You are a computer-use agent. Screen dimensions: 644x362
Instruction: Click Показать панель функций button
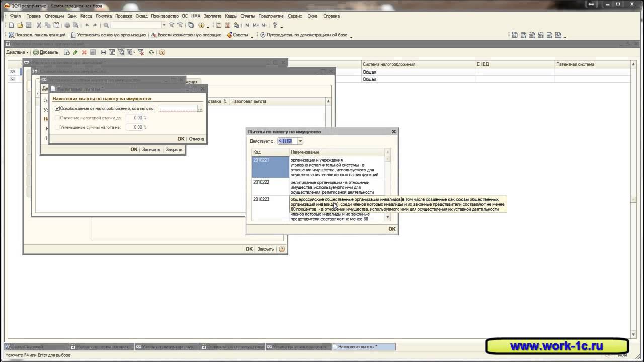37,35
